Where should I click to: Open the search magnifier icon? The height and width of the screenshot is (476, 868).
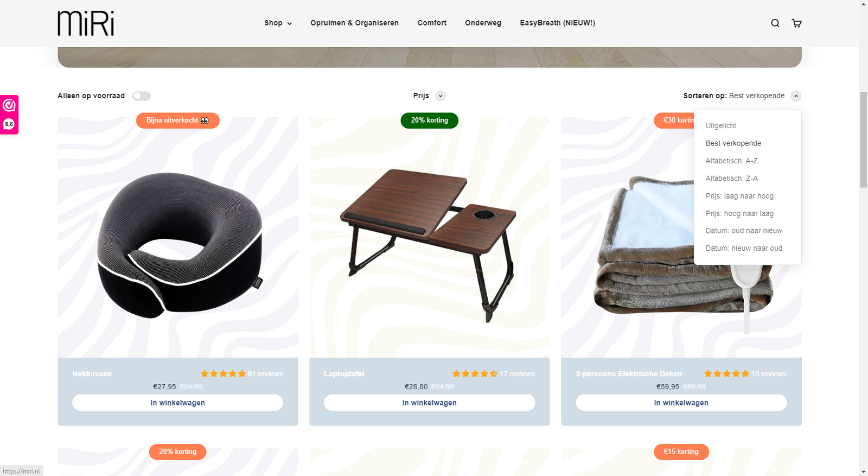(x=775, y=23)
